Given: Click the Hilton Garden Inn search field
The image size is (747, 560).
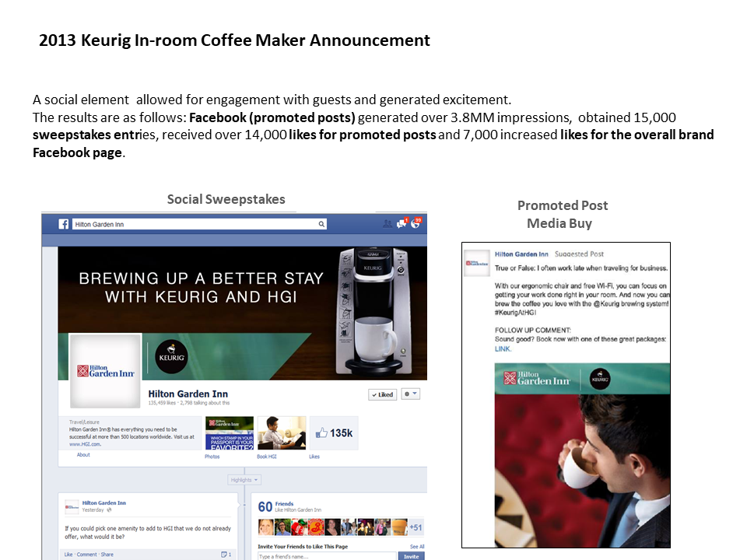Looking at the screenshot, I should point(199,224).
